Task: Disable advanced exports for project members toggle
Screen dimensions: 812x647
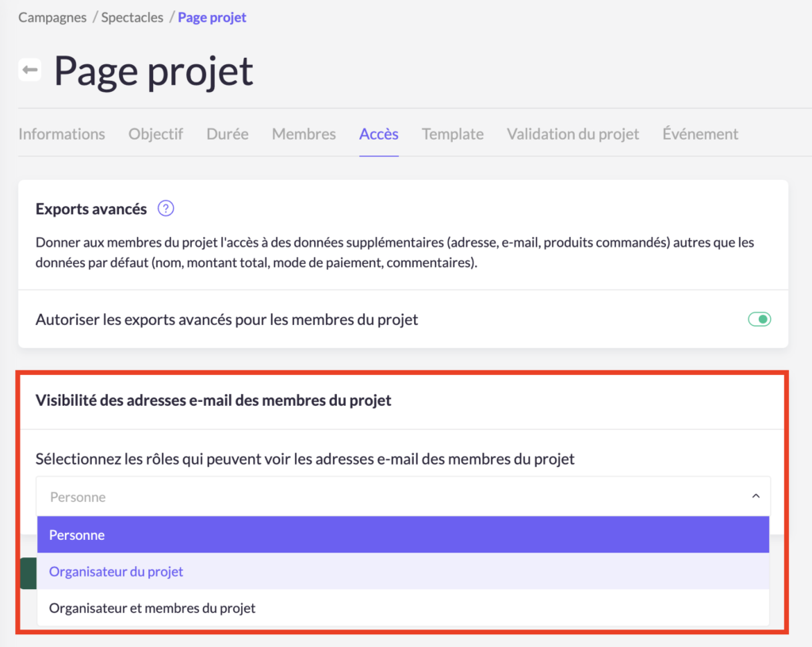Action: pyautogui.click(x=759, y=320)
